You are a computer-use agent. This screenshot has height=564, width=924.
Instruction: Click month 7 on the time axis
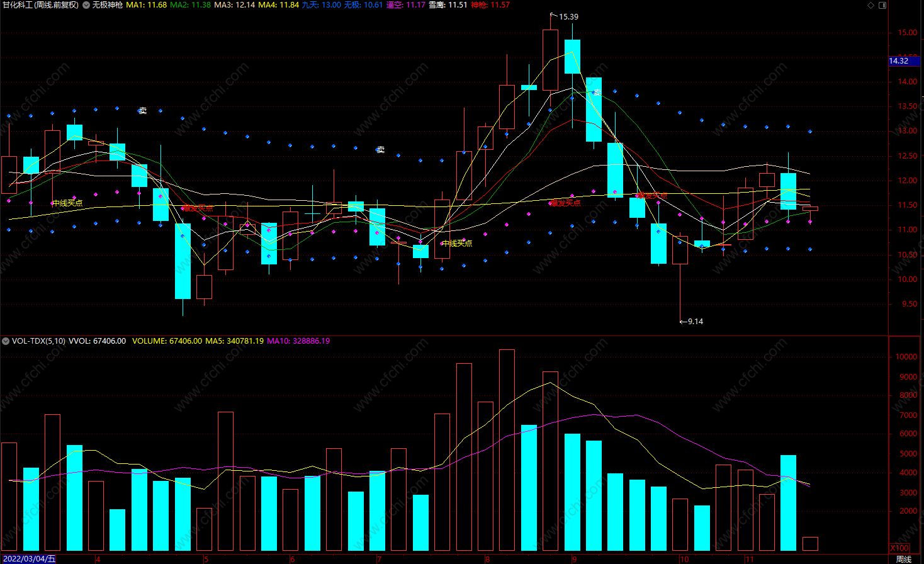tap(379, 559)
